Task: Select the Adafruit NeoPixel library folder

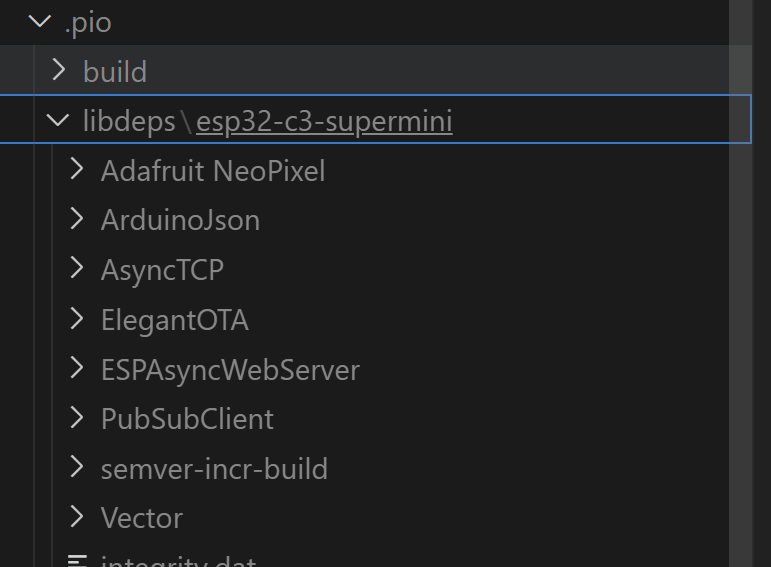Action: tap(213, 171)
